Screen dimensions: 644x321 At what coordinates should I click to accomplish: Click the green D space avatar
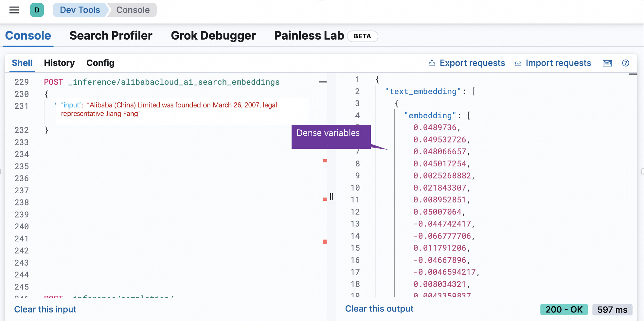click(x=37, y=10)
